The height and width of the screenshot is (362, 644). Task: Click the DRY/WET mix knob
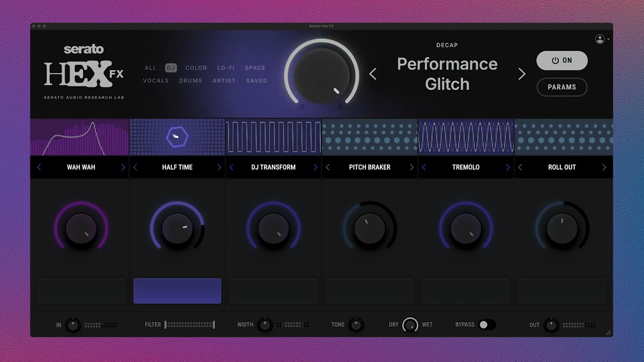(410, 325)
